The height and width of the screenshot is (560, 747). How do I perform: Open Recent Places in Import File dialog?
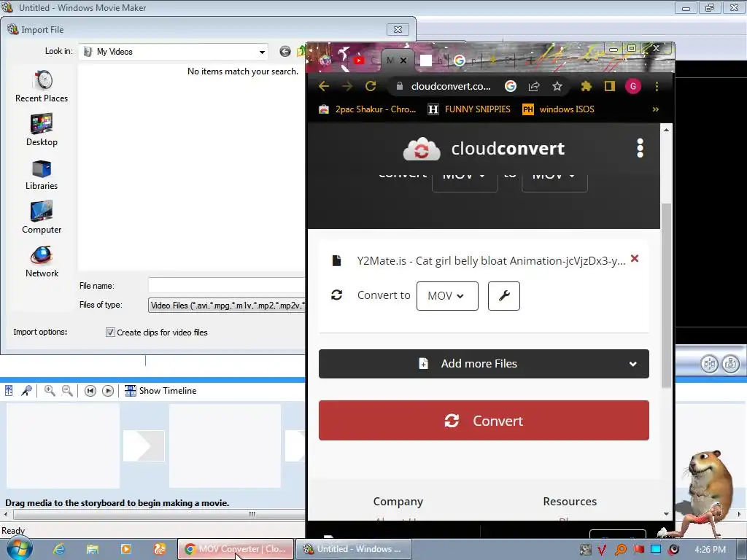point(42,86)
